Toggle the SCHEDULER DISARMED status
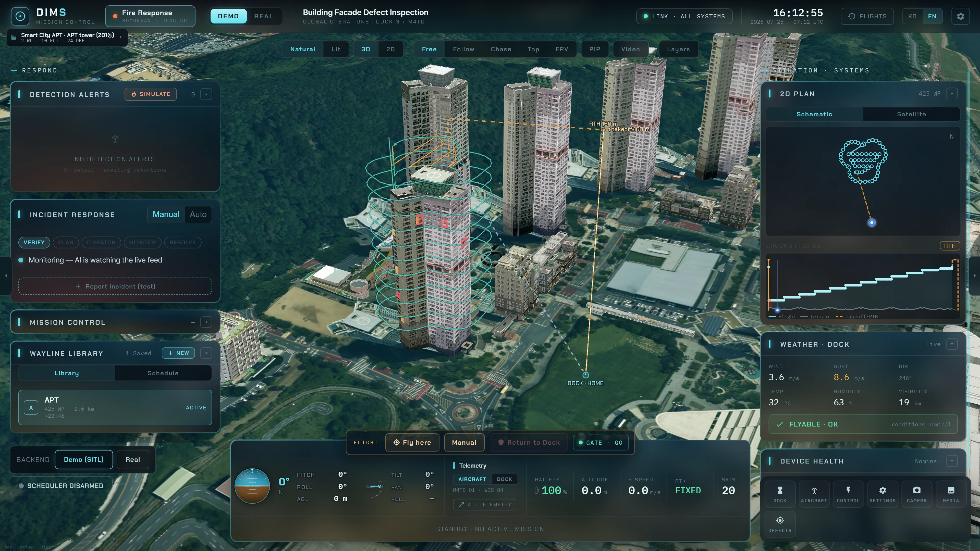Viewport: 980px width, 551px height. pos(61,486)
